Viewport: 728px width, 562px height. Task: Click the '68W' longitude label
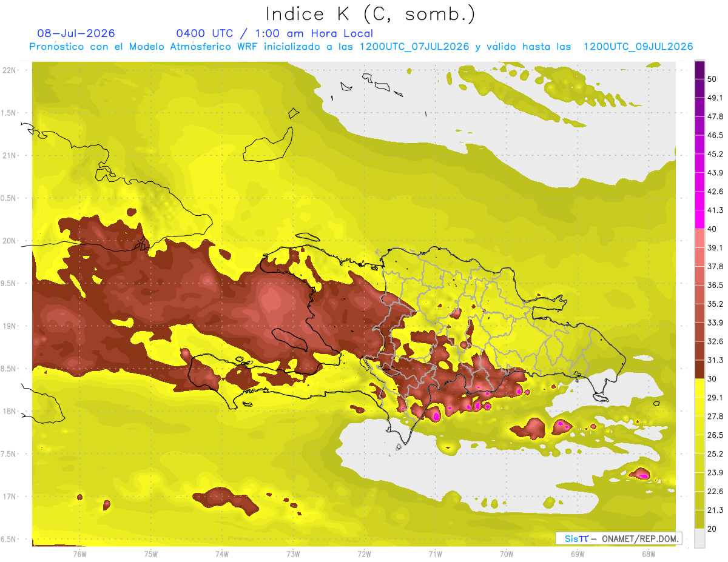(648, 554)
